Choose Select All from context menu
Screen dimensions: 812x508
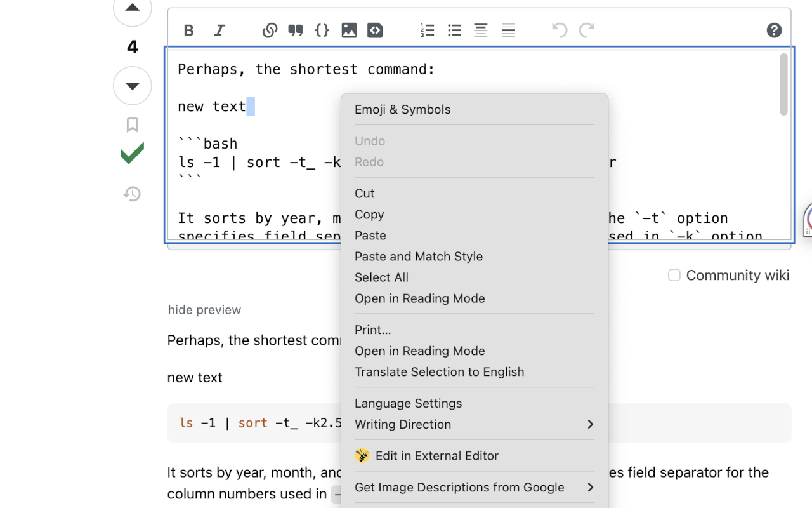click(475, 277)
